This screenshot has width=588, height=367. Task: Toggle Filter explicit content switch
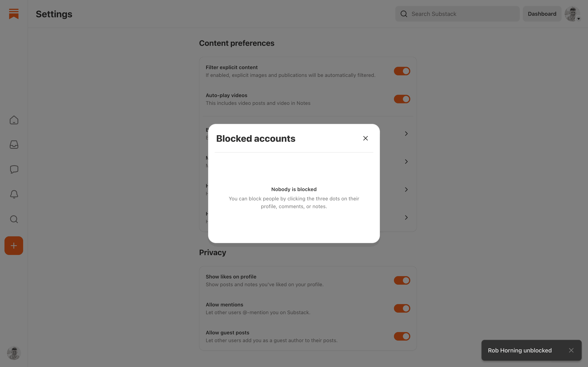click(x=402, y=71)
